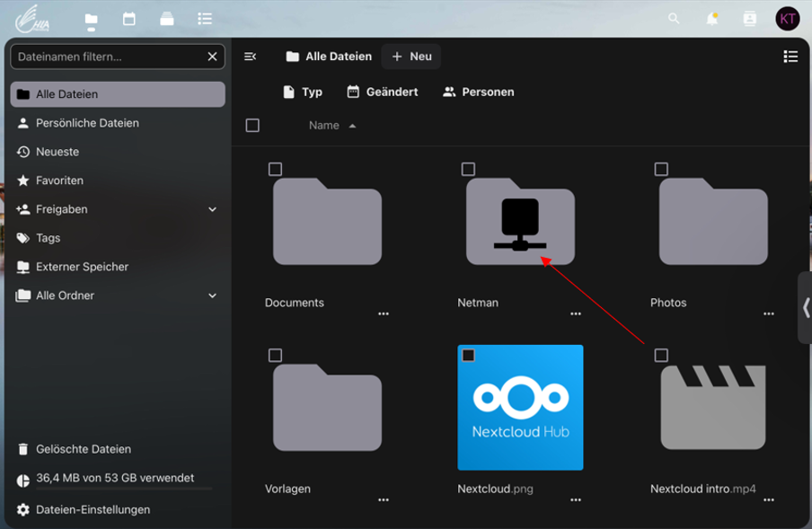Open the Vorlagen folder icon

[327, 408]
